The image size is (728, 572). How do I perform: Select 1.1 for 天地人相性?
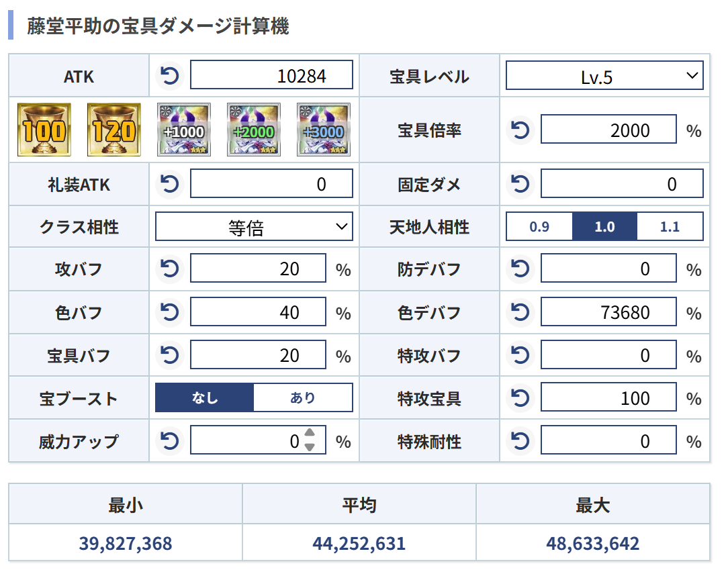click(670, 226)
